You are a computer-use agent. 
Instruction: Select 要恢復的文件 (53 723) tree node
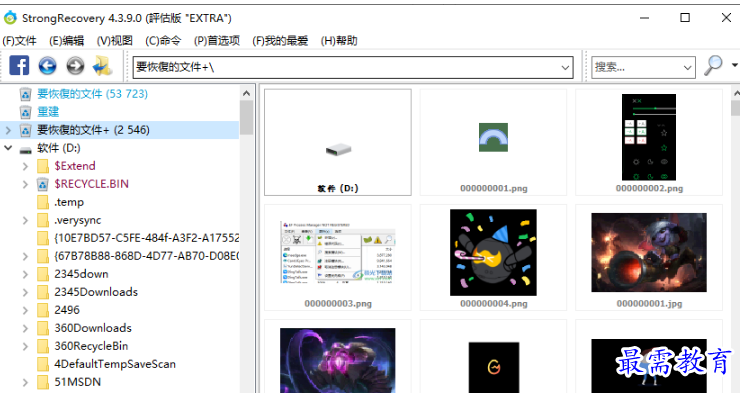coord(92,94)
